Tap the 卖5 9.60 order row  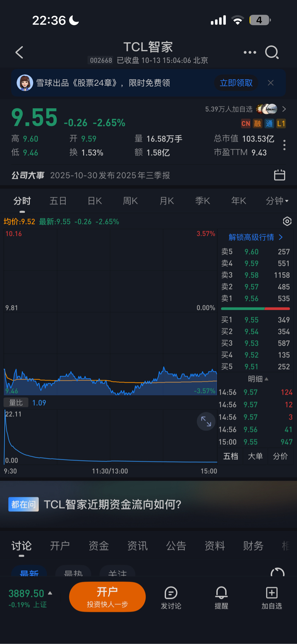pyautogui.click(x=255, y=252)
